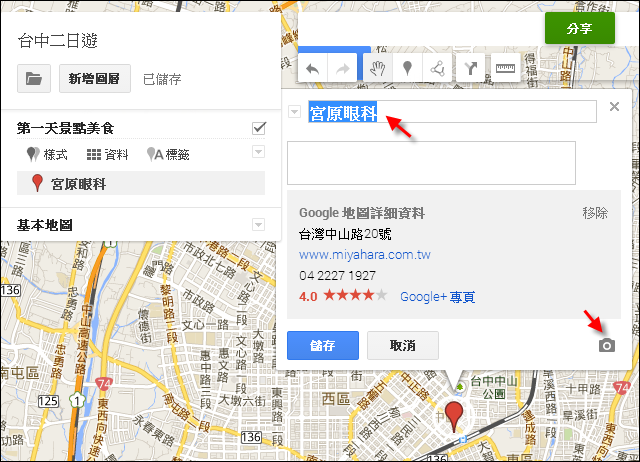Select the add directions tool
This screenshot has height=462, width=640.
pyautogui.click(x=471, y=69)
